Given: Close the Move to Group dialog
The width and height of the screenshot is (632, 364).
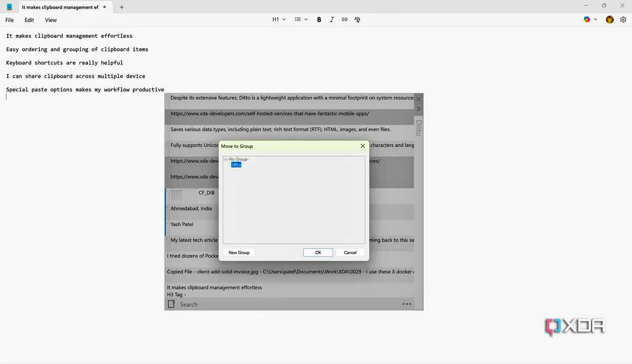Looking at the screenshot, I should (x=362, y=146).
